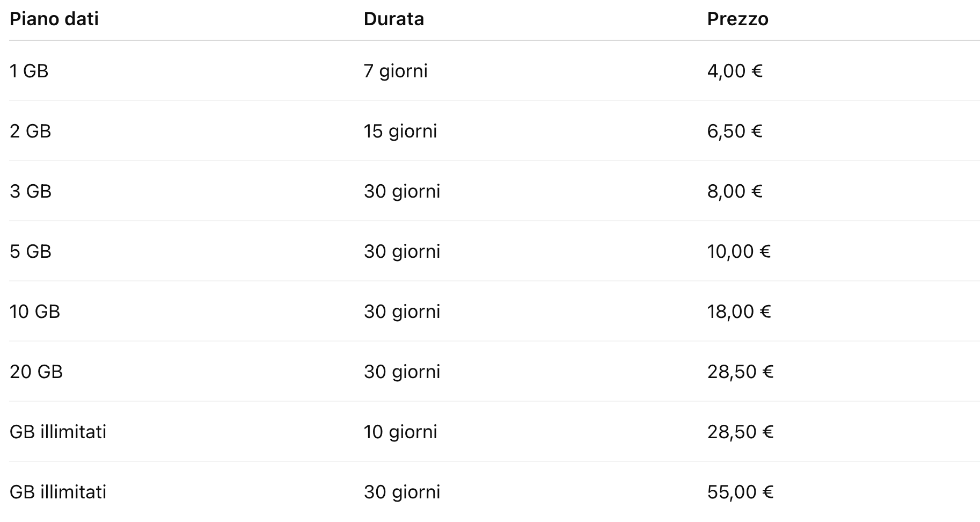Click the "15 giorni" duration cell
980x522 pixels.
[x=400, y=131]
